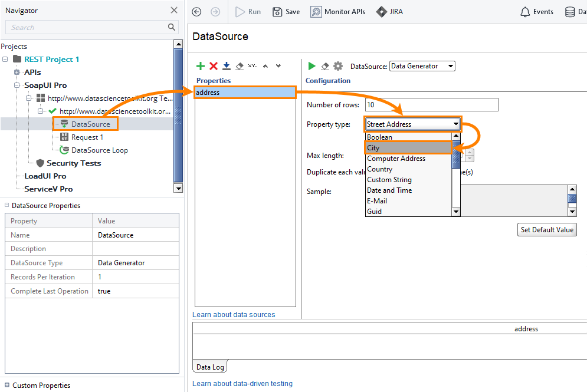Choose E-Mail from the property type list
Image resolution: width=587 pixels, height=392 pixels.
(409, 201)
